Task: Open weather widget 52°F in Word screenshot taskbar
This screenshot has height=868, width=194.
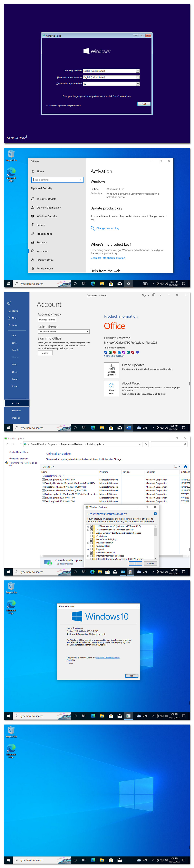Action: (x=142, y=428)
